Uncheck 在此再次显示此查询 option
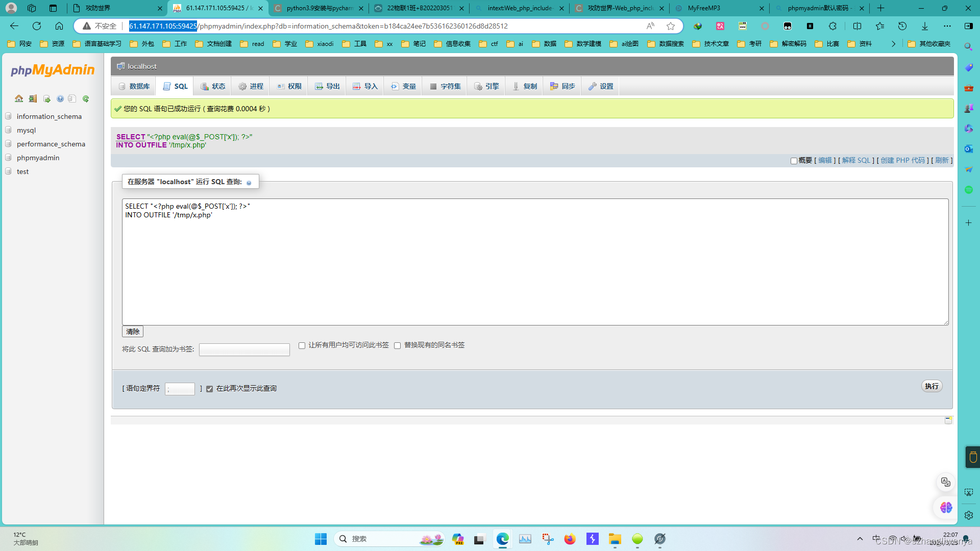Viewport: 980px width, 551px height. 210,389
